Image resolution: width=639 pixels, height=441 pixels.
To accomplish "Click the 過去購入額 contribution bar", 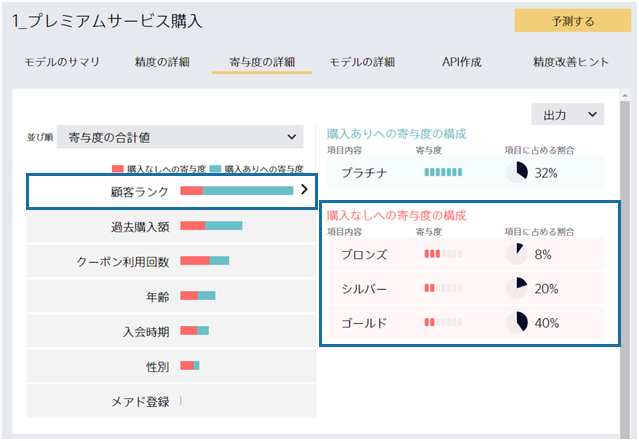I will click(x=211, y=225).
